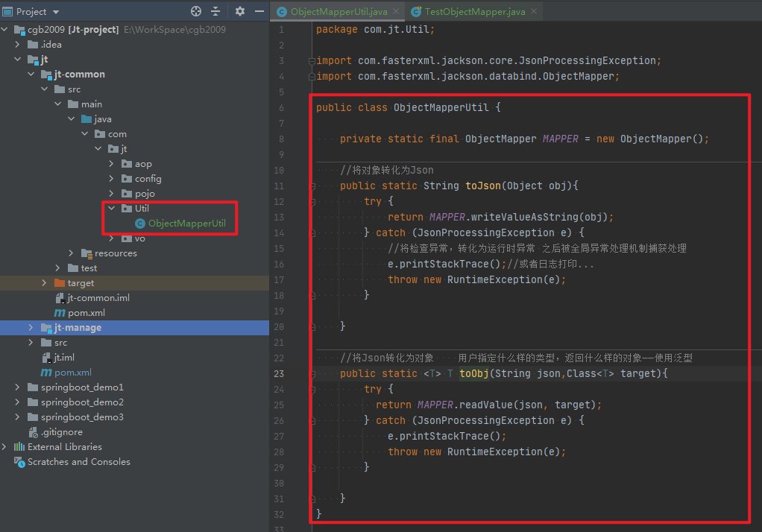The image size is (762, 532).
Task: Click line number 8 in the gutter
Action: 281,139
